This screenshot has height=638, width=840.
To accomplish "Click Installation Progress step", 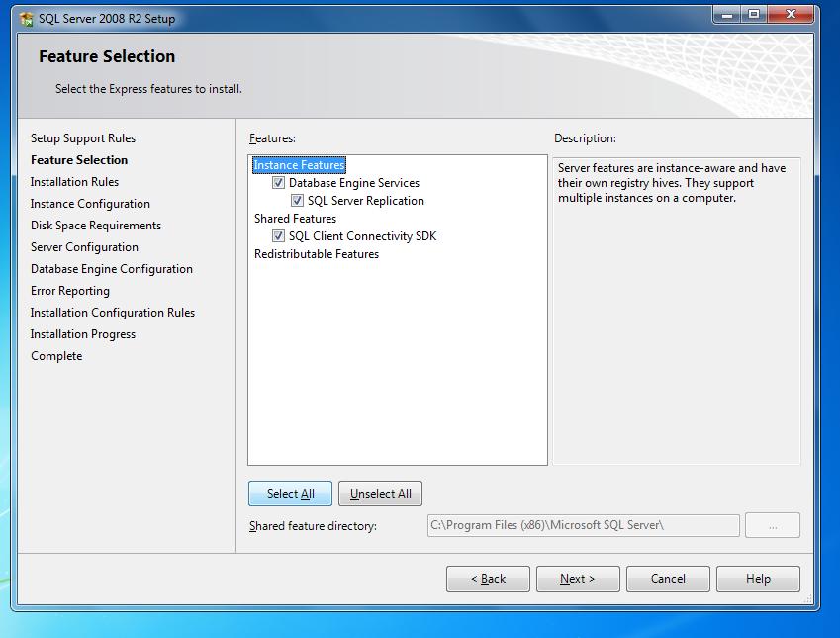I will (x=83, y=334).
